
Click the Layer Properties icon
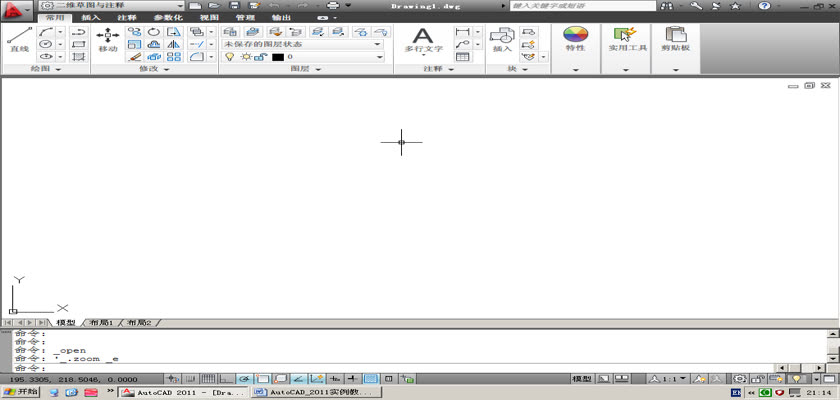point(230,32)
